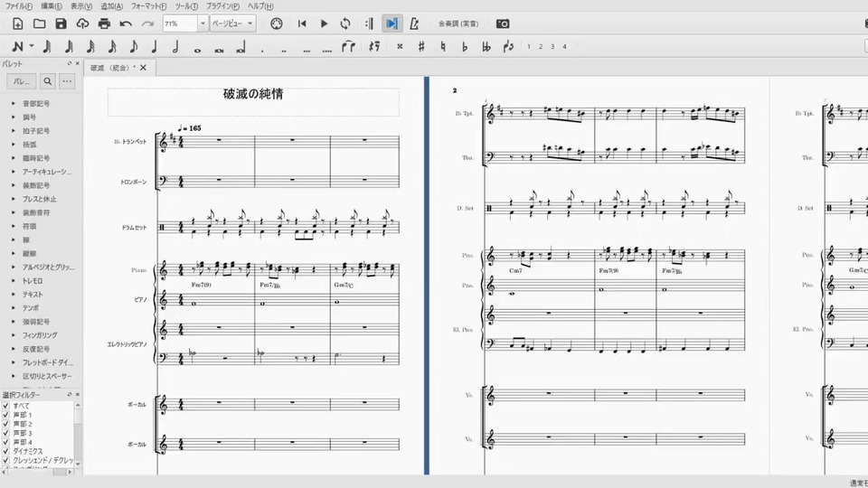Toggle 声部 1 checkbox
The width and height of the screenshot is (868, 488).
6,415
